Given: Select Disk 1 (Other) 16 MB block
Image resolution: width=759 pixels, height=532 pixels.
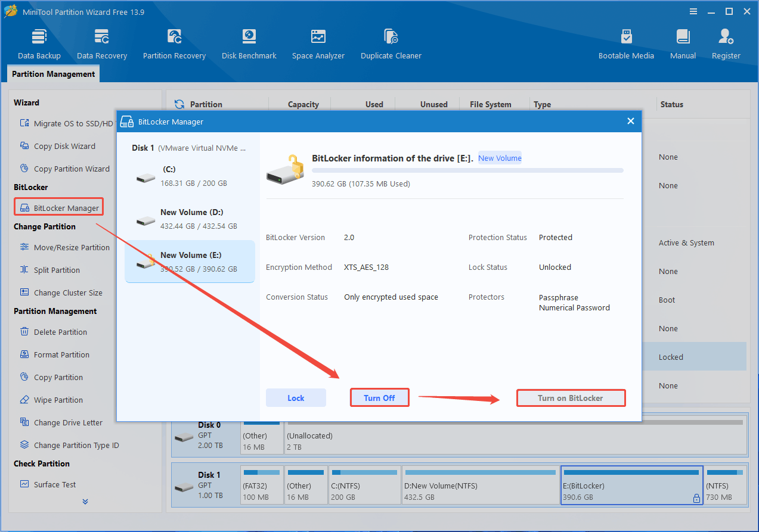Looking at the screenshot, I should click(x=306, y=484).
